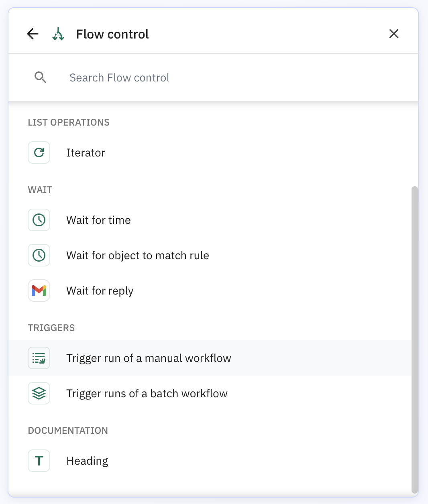428x504 pixels.
Task: Click the batch workflow layers icon
Action: tap(39, 393)
